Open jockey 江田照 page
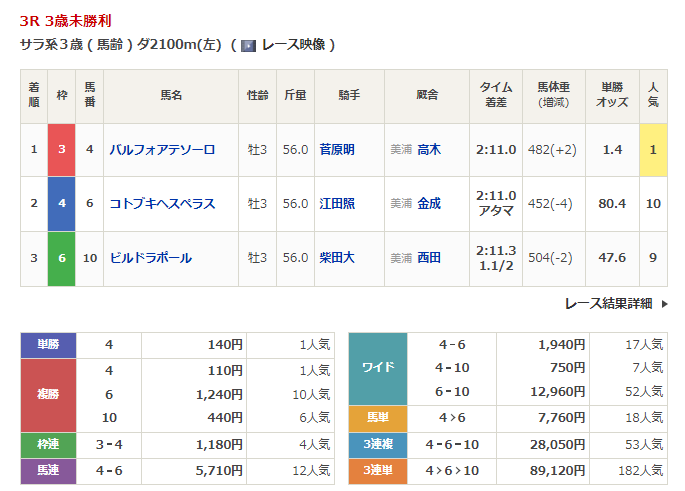The height and width of the screenshot is (491, 685). 337,204
